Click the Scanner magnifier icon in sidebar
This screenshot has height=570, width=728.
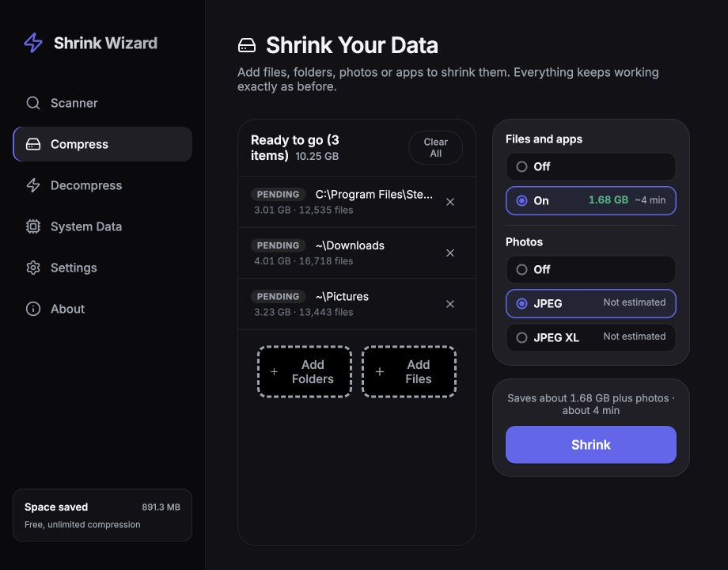pos(33,103)
